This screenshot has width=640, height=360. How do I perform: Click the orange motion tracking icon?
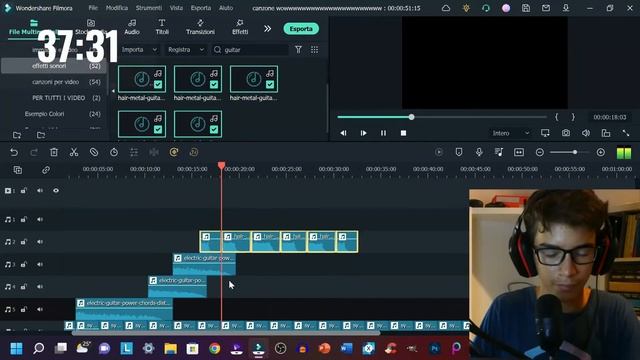coord(174,152)
